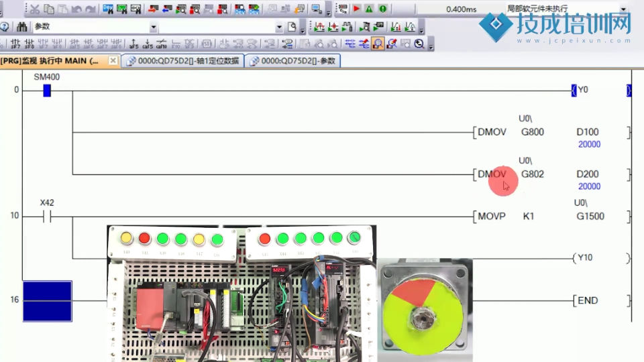Image resolution: width=644 pixels, height=362 pixels.
Task: Click the Cut scissors icon in toolbar
Action: pyautogui.click(x=36, y=9)
